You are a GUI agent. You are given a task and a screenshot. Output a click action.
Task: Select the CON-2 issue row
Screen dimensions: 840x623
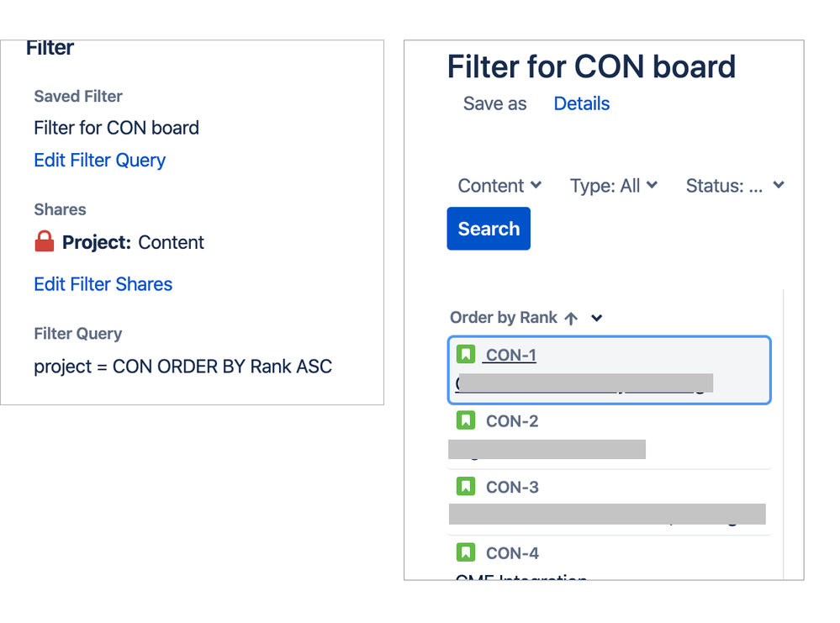pos(609,436)
